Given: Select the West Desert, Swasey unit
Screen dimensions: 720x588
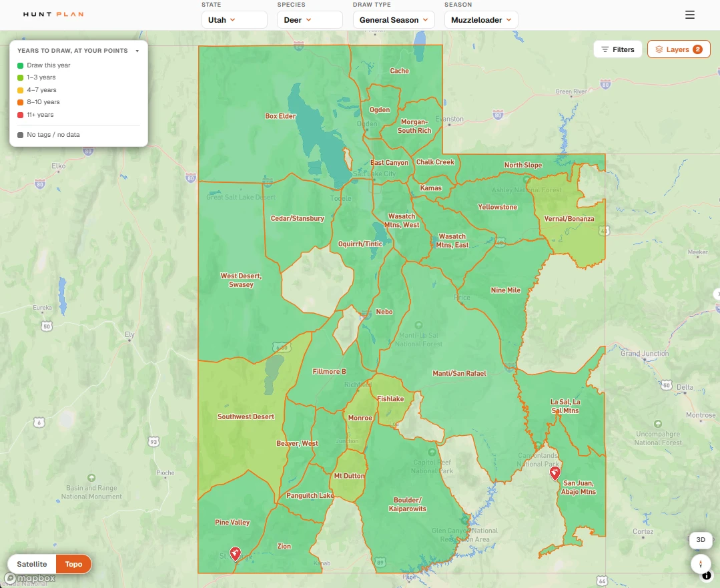Looking at the screenshot, I should 241,280.
